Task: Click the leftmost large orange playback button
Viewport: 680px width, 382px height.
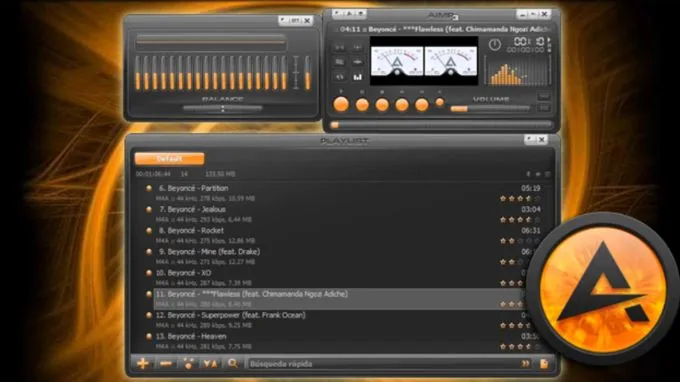Action: 341,104
